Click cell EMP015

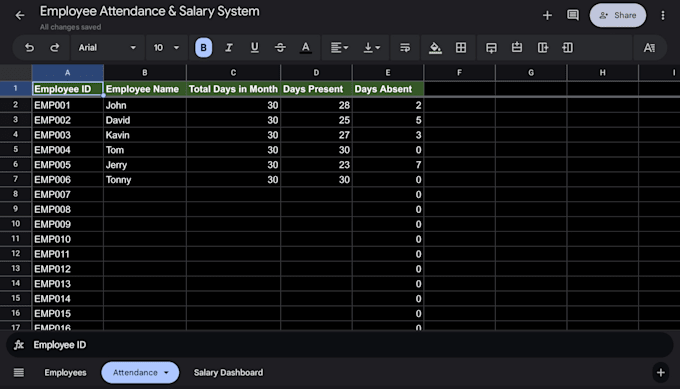tap(68, 313)
